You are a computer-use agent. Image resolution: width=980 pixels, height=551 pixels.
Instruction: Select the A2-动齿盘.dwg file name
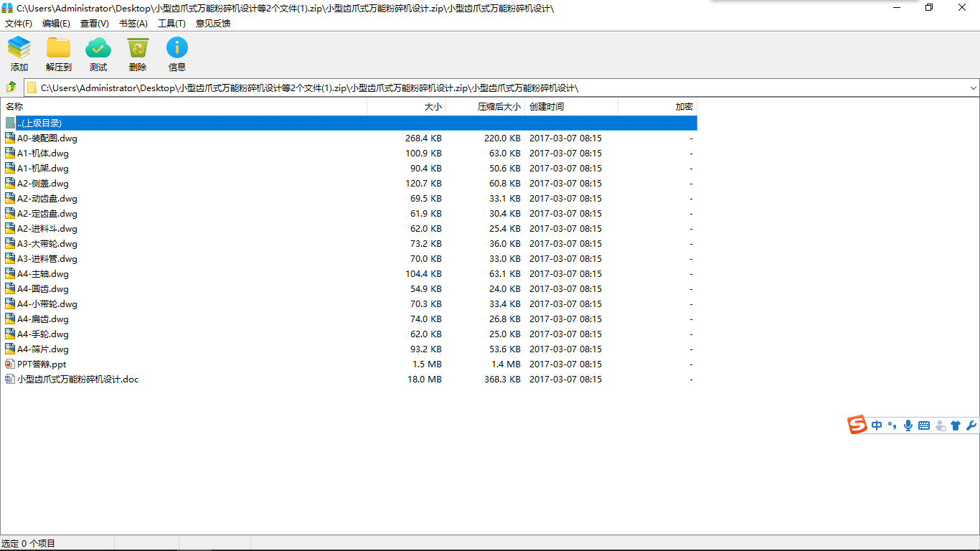(x=47, y=199)
